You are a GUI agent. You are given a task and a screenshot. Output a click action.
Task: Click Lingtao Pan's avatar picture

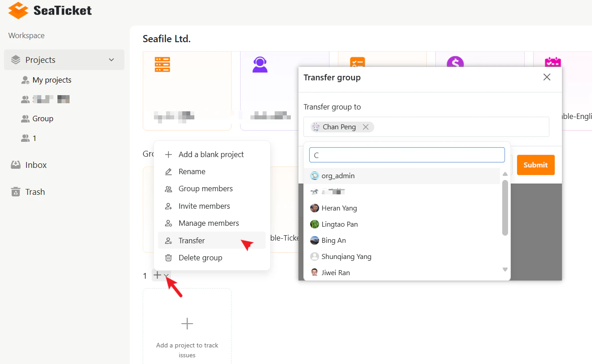(315, 224)
